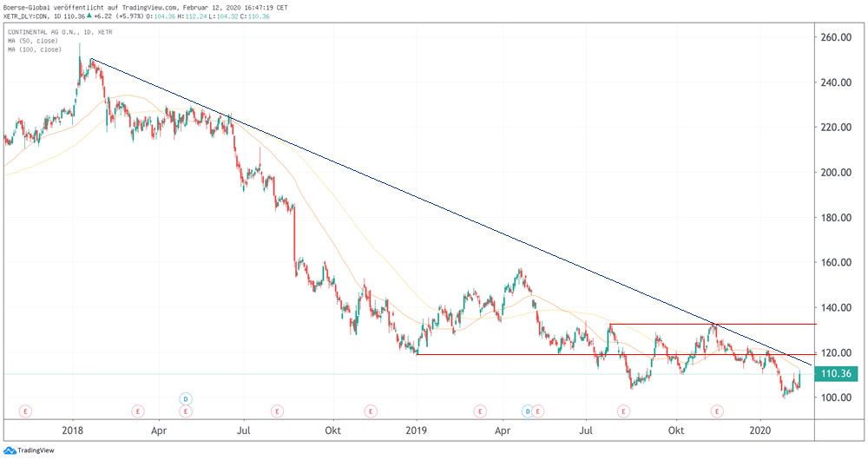Select the upper red horizontal line near 132
Screen dimensions: 868x460
point(713,325)
